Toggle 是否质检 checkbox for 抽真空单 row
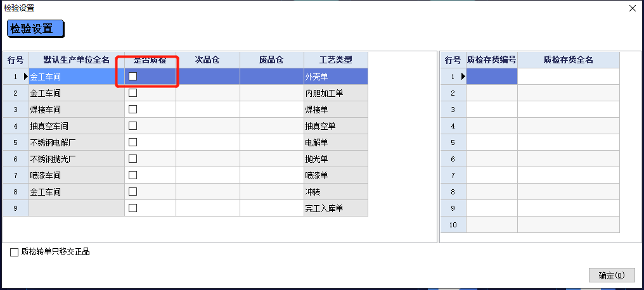644x290 pixels. 133,125
